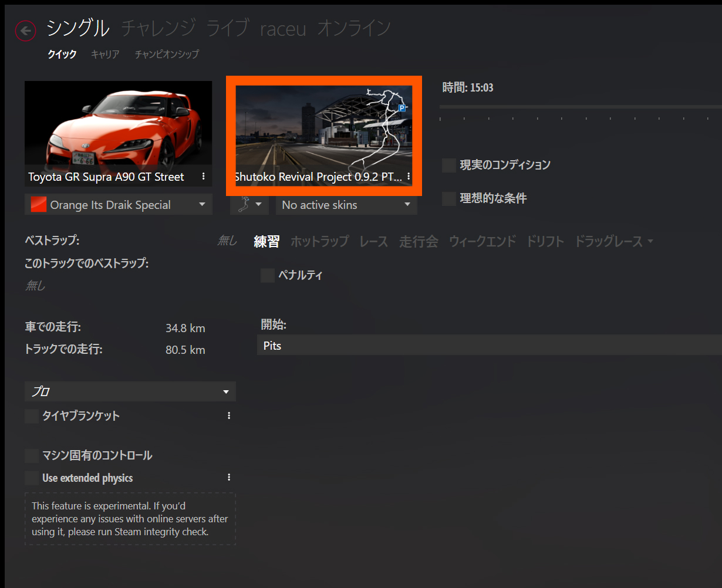
Task: Click the 80.5 km track distance value
Action: pyautogui.click(x=185, y=350)
